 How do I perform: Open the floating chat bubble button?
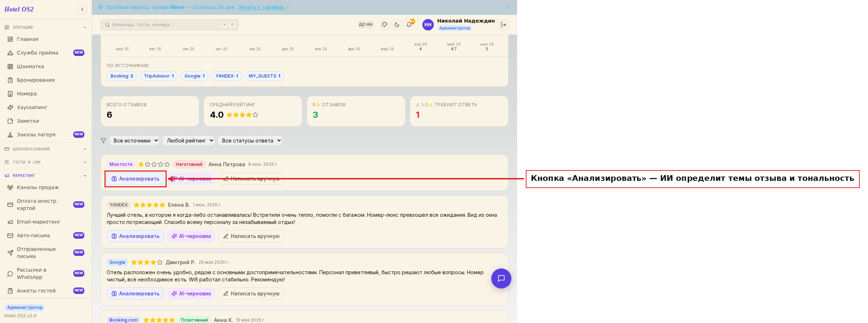(501, 278)
